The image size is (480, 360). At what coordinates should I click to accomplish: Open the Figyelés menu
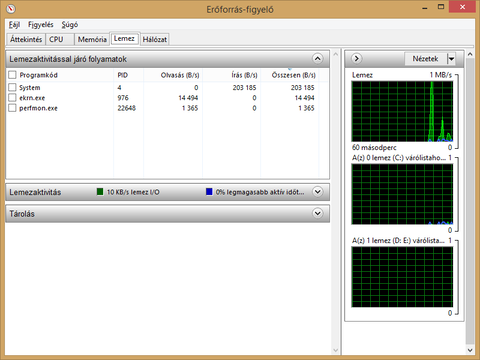(41, 25)
